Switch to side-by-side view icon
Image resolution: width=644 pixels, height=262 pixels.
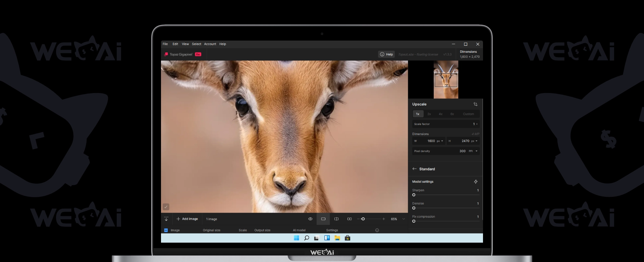click(350, 219)
